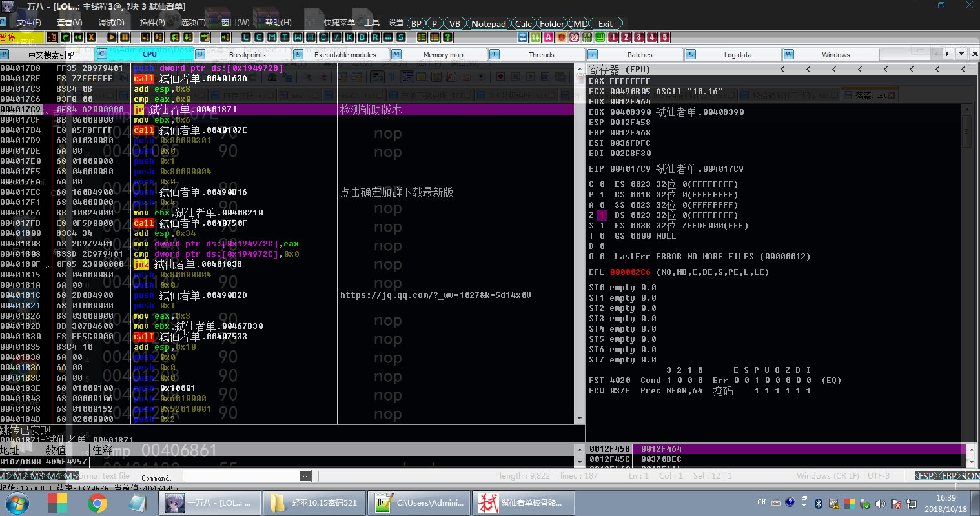Screen dimensions: 980x516
Task: Click the red number 5 toolbar icon
Action: tap(664, 37)
